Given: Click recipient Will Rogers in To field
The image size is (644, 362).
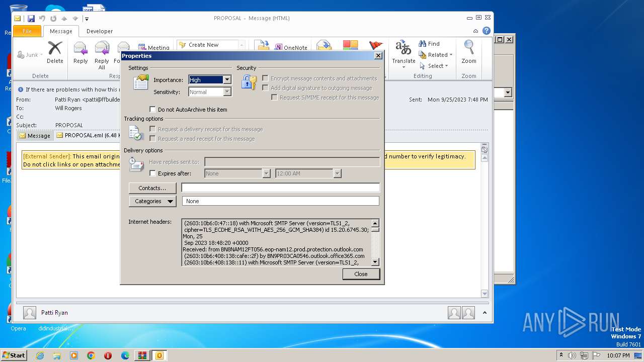Looking at the screenshot, I should coord(68,108).
